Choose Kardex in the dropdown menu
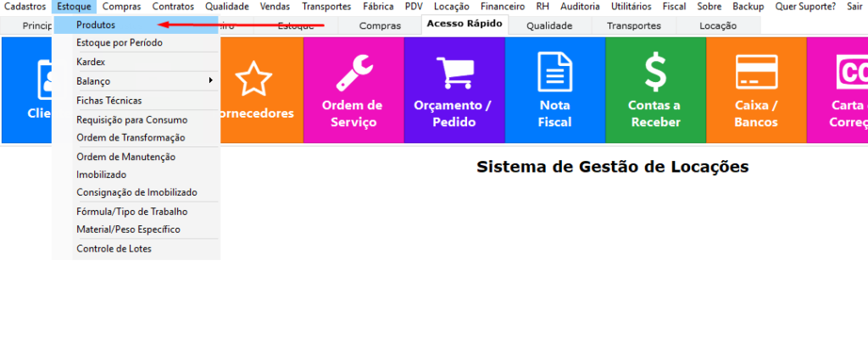Viewport: 868px width, 359px height. pos(91,63)
